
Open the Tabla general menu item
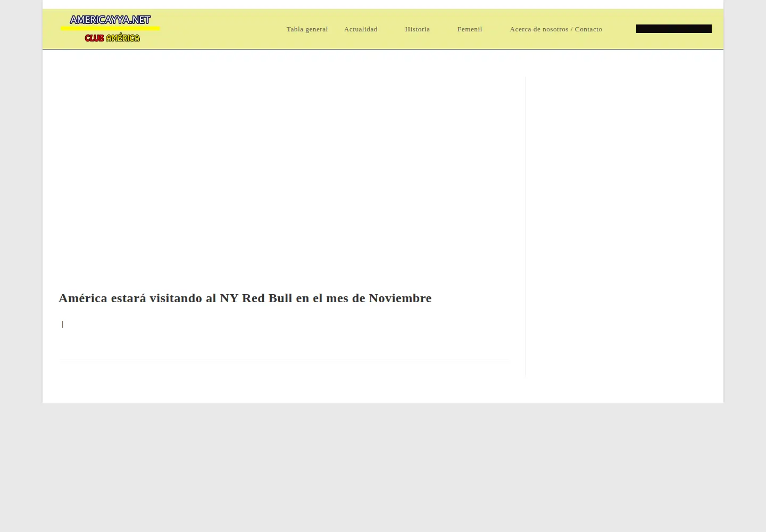[x=307, y=29]
